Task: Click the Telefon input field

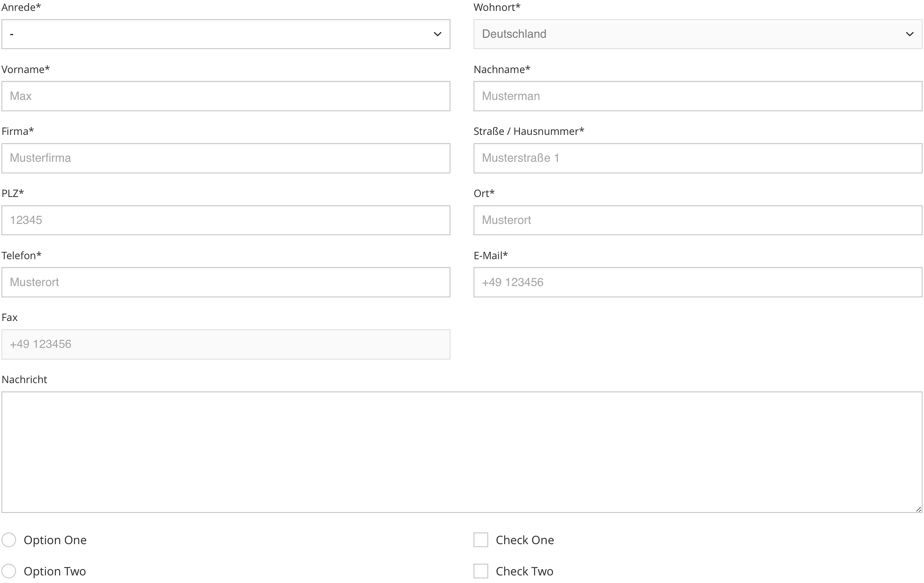Action: tap(226, 282)
